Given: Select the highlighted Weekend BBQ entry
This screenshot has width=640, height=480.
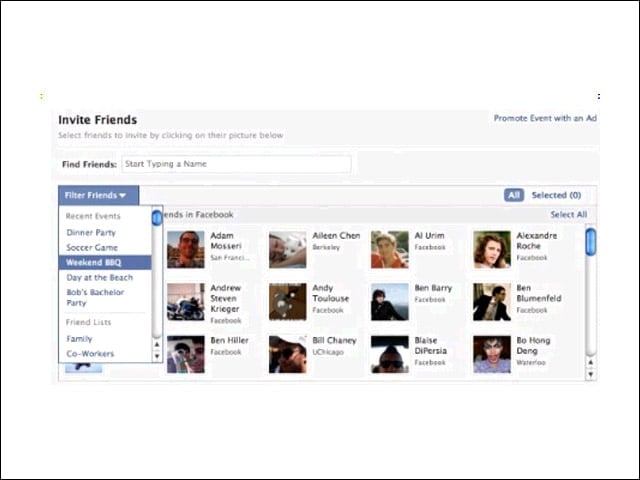Looking at the screenshot, I should pyautogui.click(x=105, y=262).
